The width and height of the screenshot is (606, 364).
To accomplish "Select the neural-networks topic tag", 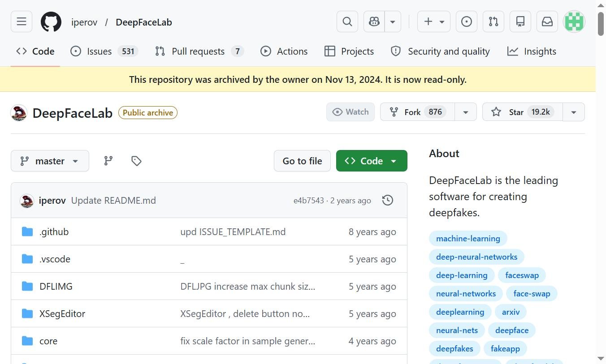I will [466, 294].
